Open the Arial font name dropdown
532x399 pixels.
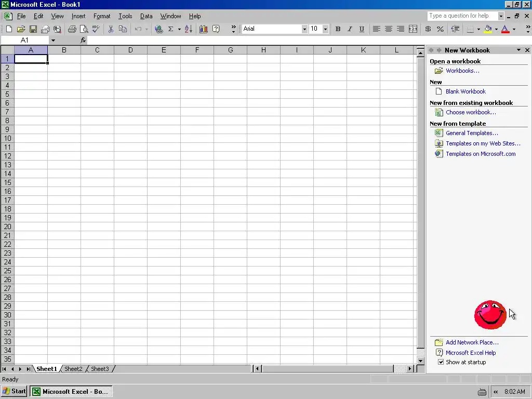point(304,29)
